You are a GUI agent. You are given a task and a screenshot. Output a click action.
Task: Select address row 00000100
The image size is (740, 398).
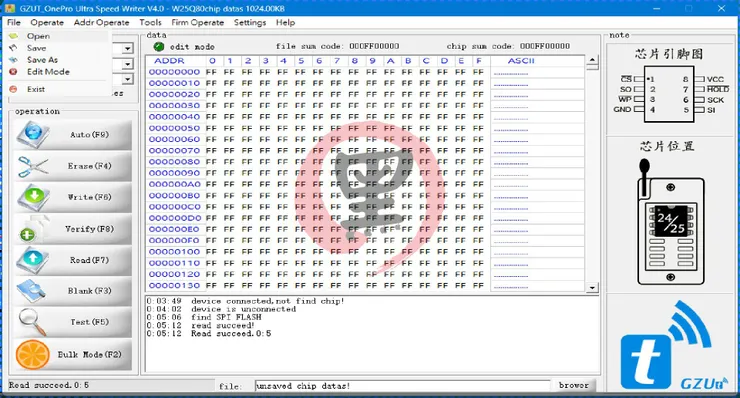(174, 252)
